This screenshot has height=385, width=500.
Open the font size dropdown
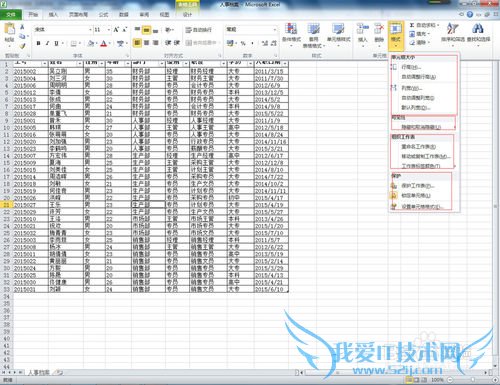tap(109, 30)
